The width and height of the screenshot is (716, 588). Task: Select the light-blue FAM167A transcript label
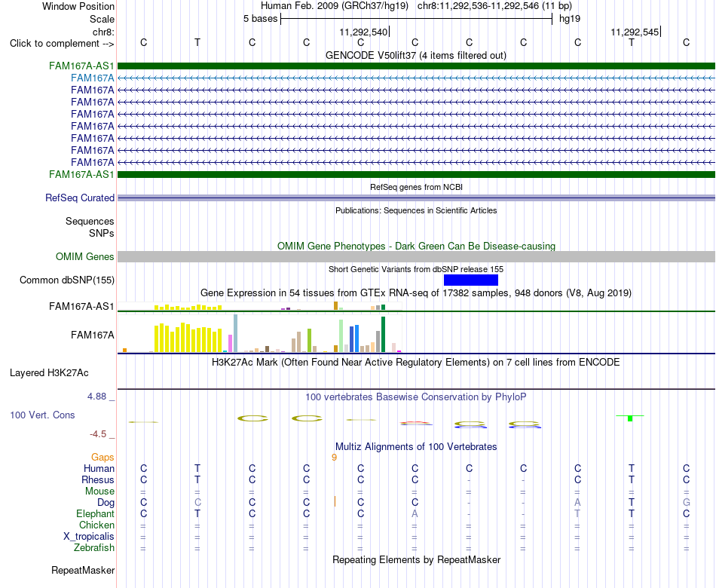coord(92,78)
